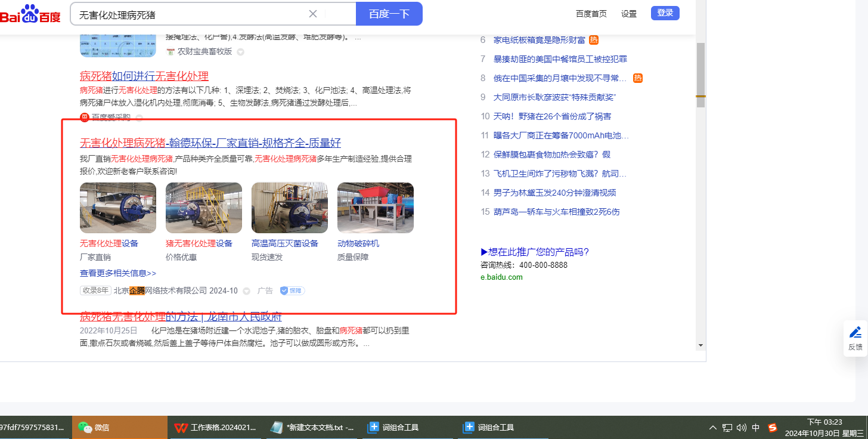Click the volume speaker tray icon
This screenshot has height=439, width=868.
coord(742,428)
